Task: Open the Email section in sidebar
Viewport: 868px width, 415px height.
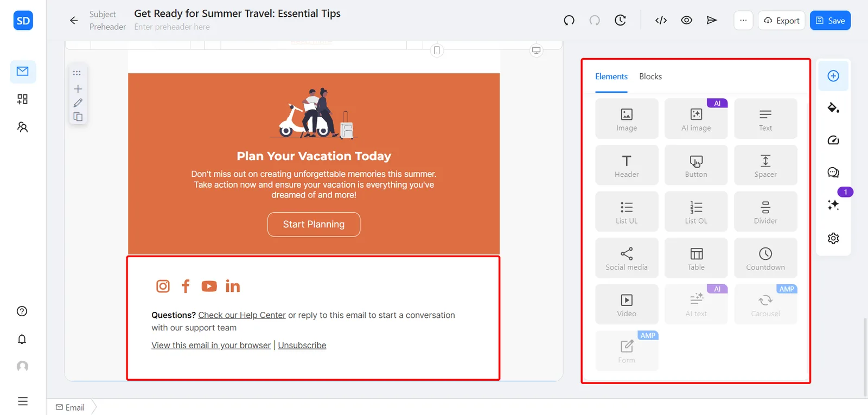Action: pyautogui.click(x=23, y=72)
